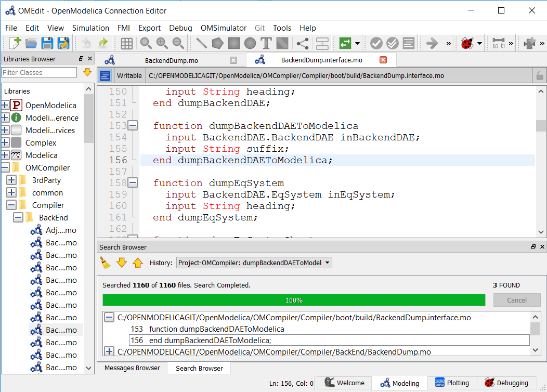Image resolution: width=547 pixels, height=392 pixels.
Task: Switch to the BackendDump.mo tab
Action: pos(171,60)
